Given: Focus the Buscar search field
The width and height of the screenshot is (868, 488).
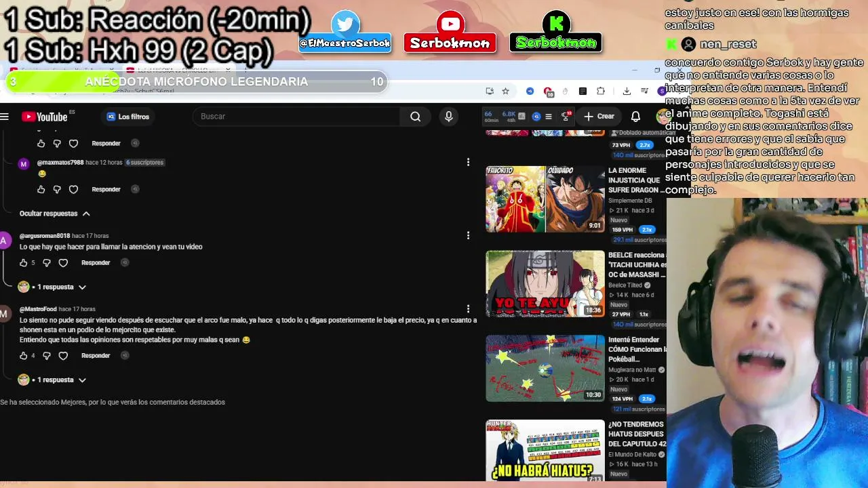Looking at the screenshot, I should 297,117.
